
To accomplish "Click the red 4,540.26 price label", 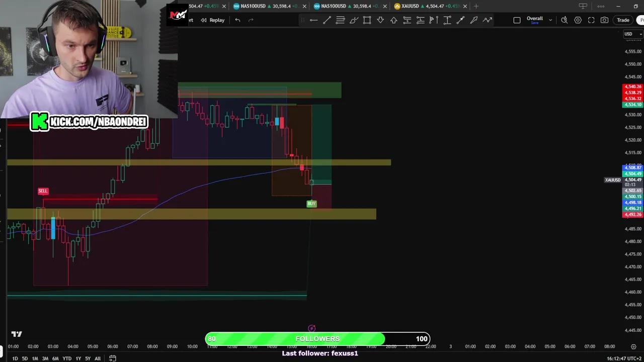I will [633, 87].
